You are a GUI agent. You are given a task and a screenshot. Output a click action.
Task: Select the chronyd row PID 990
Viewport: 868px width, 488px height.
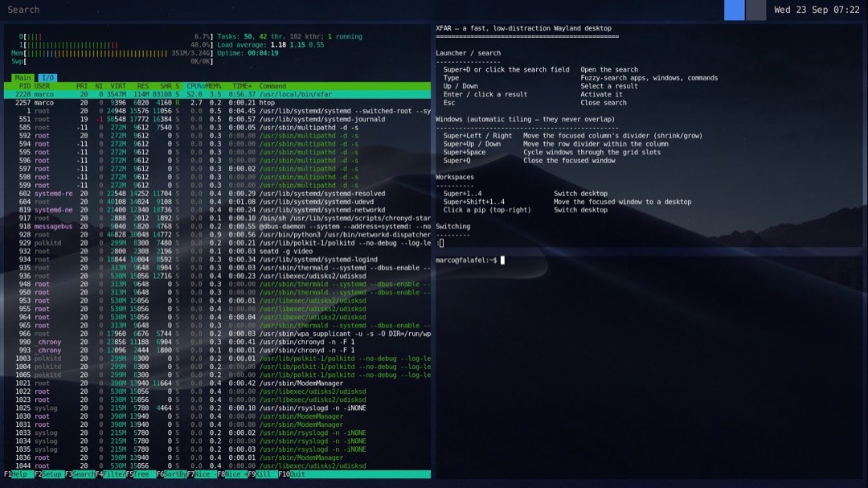pyautogui.click(x=218, y=342)
